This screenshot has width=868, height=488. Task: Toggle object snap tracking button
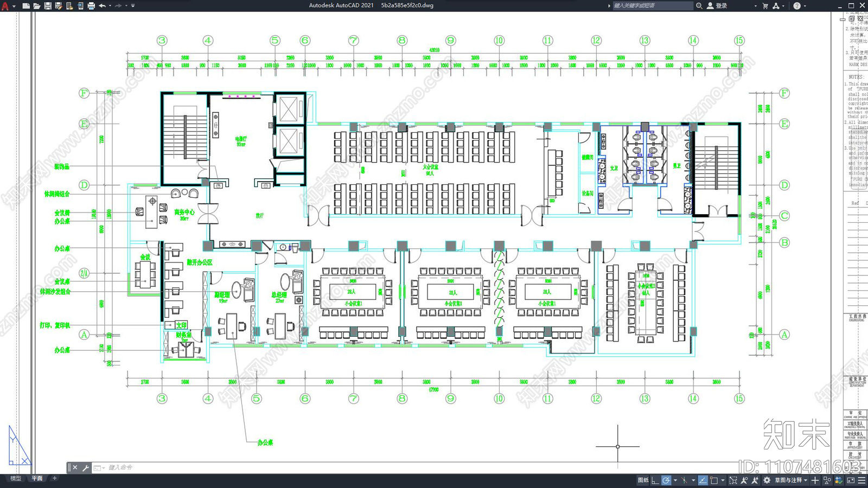703,480
